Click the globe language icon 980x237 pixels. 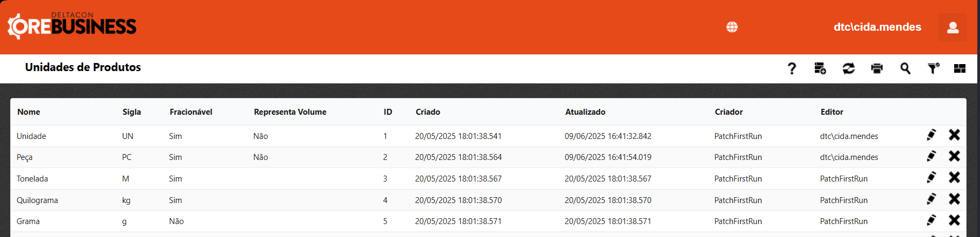732,27
